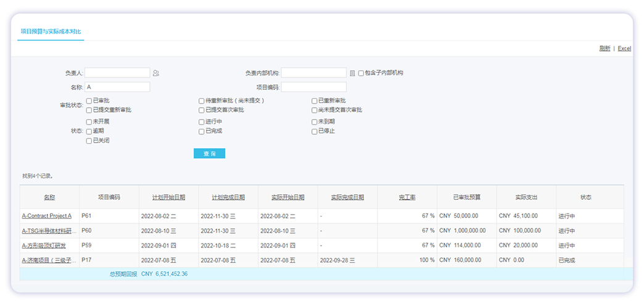The width and height of the screenshot is (644, 306).
Task: Click the 名称 field containing A
Action: [117, 87]
